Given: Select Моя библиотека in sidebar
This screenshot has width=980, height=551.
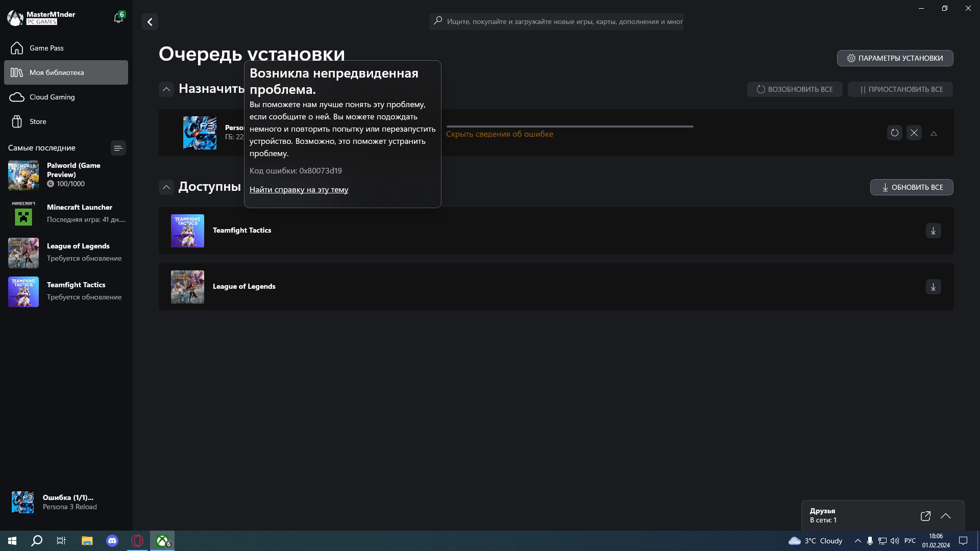Looking at the screenshot, I should [66, 72].
